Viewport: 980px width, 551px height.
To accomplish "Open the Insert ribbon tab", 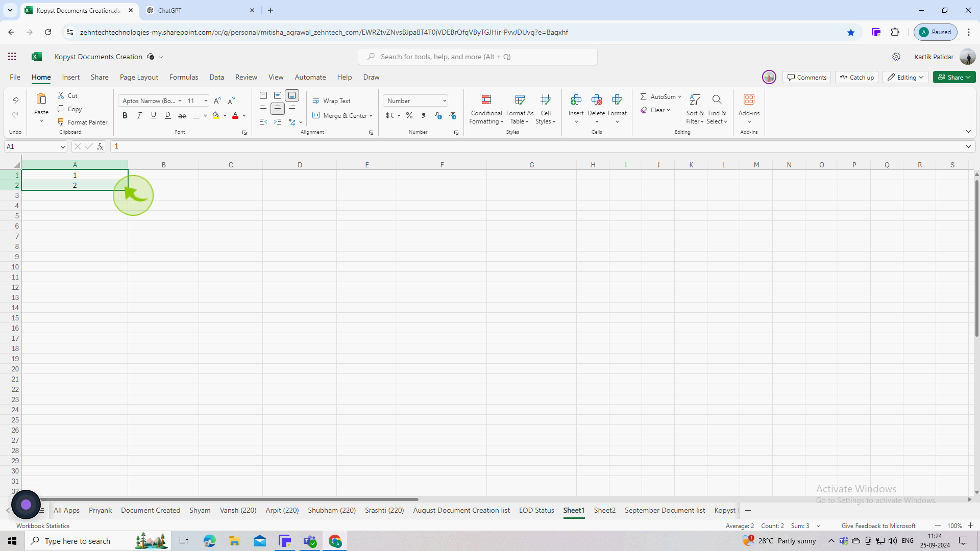I will pyautogui.click(x=71, y=77).
